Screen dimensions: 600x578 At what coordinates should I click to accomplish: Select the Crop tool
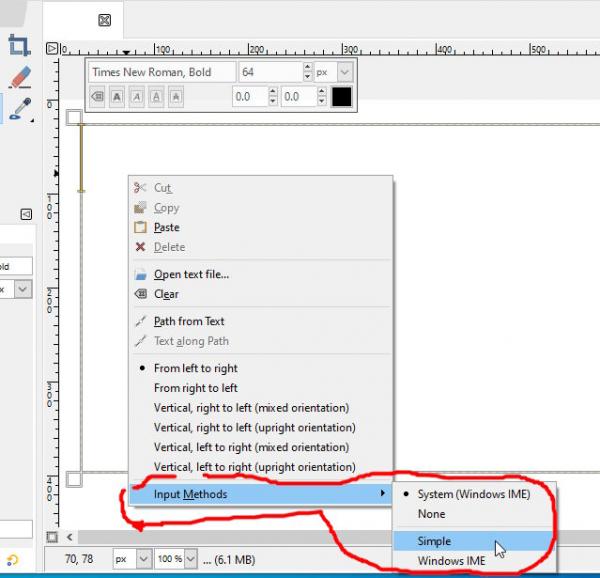19,45
